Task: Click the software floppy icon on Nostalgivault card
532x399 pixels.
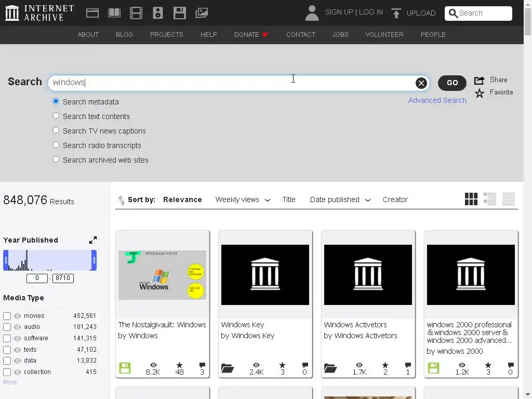Action: click(x=125, y=368)
